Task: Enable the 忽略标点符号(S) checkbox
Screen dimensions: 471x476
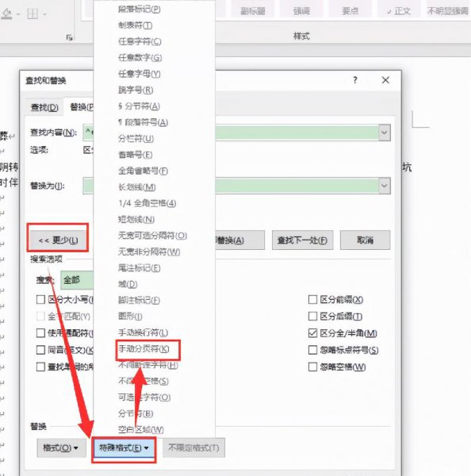Action: (x=312, y=350)
